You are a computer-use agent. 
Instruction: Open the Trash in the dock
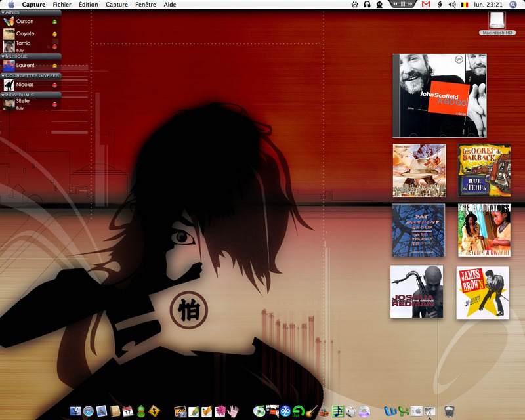tap(450, 411)
